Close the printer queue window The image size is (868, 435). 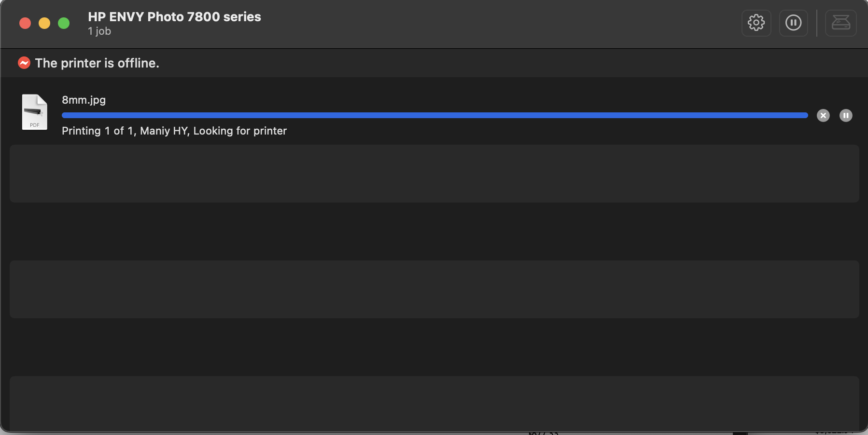[25, 23]
